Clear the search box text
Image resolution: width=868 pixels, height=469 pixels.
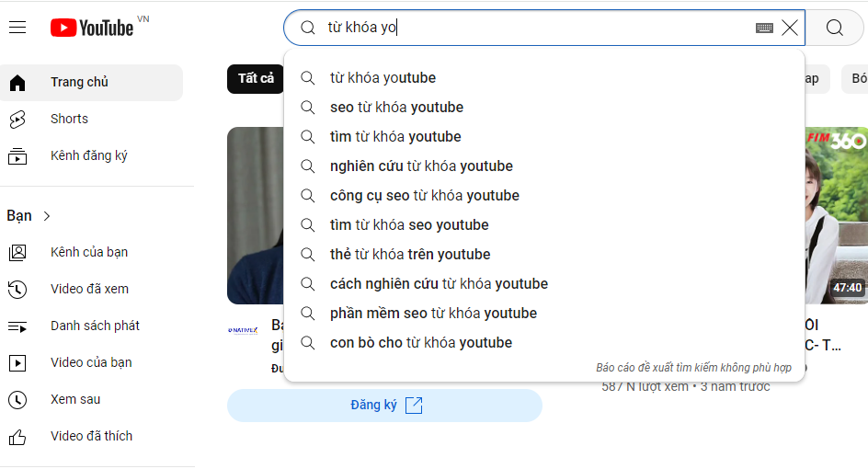(789, 28)
